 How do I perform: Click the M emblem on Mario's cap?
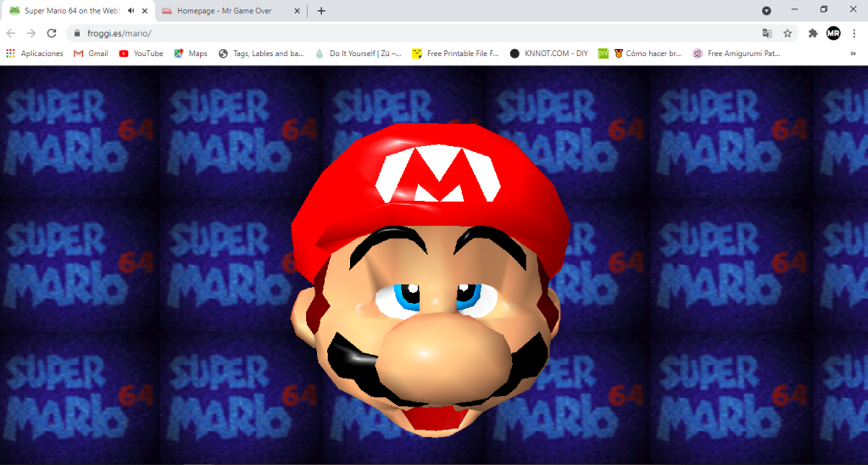pos(437,174)
